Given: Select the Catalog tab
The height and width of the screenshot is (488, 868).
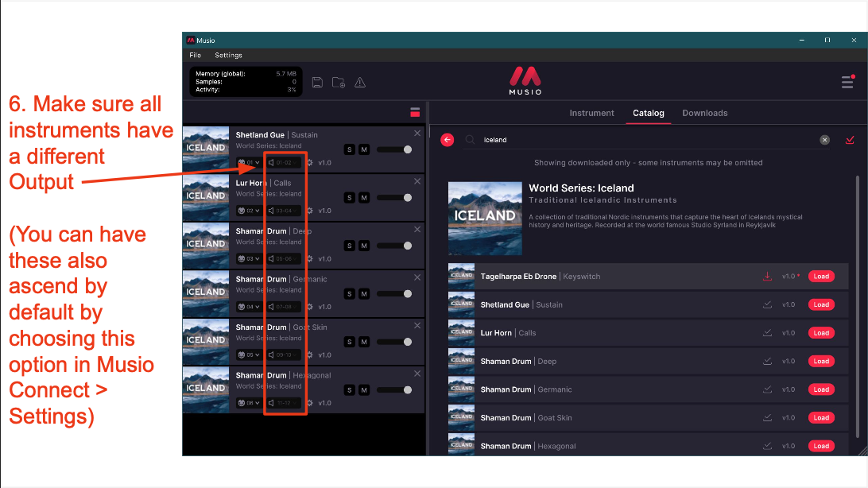Looking at the screenshot, I should click(x=649, y=113).
